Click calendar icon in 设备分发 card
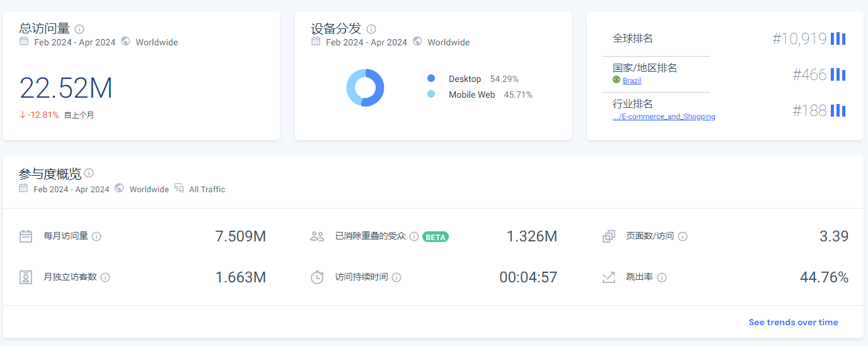 316,42
